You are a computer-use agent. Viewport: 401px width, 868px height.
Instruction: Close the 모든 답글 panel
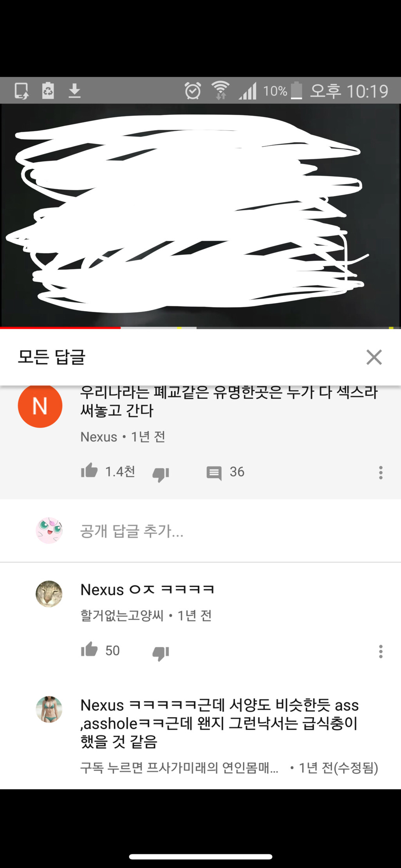(374, 357)
